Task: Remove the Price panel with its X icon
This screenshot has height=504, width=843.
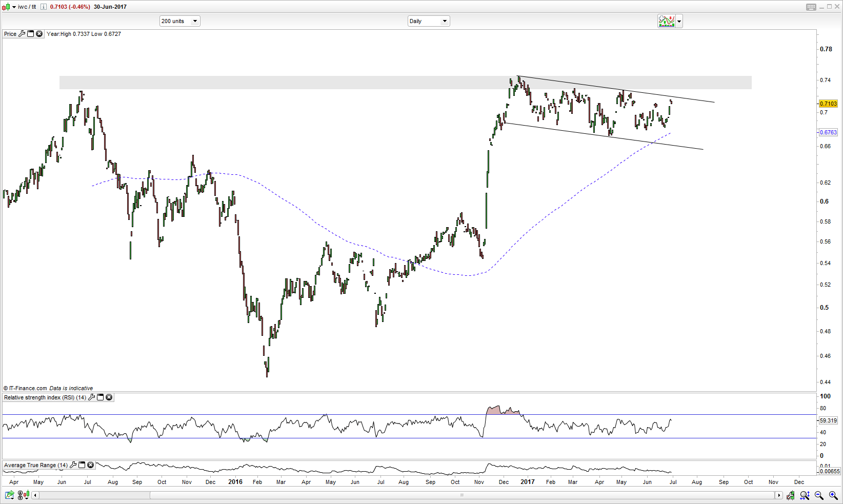Action: click(x=39, y=34)
